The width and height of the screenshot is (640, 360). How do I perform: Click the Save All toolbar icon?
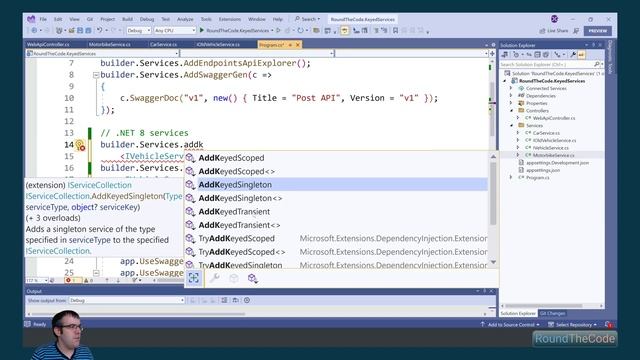88,30
